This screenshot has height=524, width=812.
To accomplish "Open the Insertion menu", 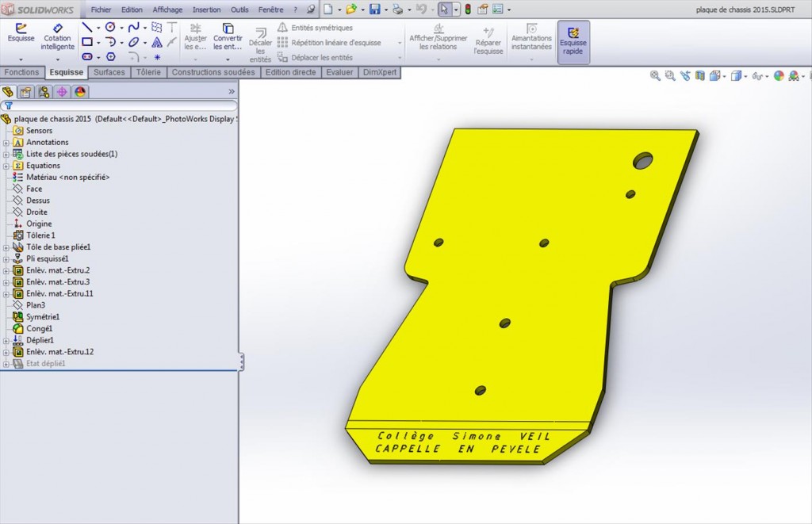I will [x=206, y=10].
